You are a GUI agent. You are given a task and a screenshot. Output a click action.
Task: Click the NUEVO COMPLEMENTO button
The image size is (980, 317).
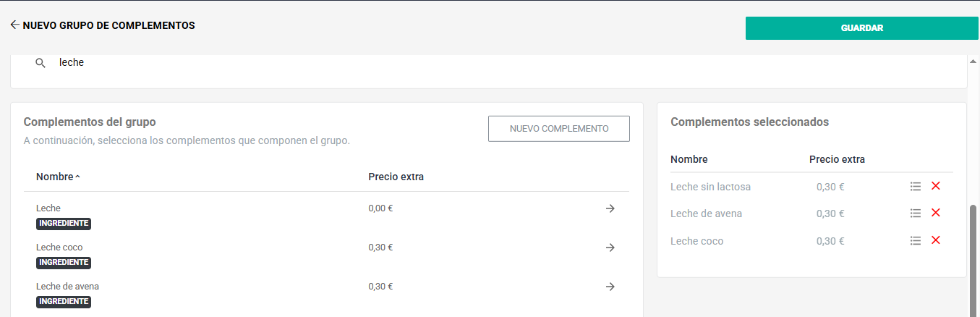click(558, 129)
